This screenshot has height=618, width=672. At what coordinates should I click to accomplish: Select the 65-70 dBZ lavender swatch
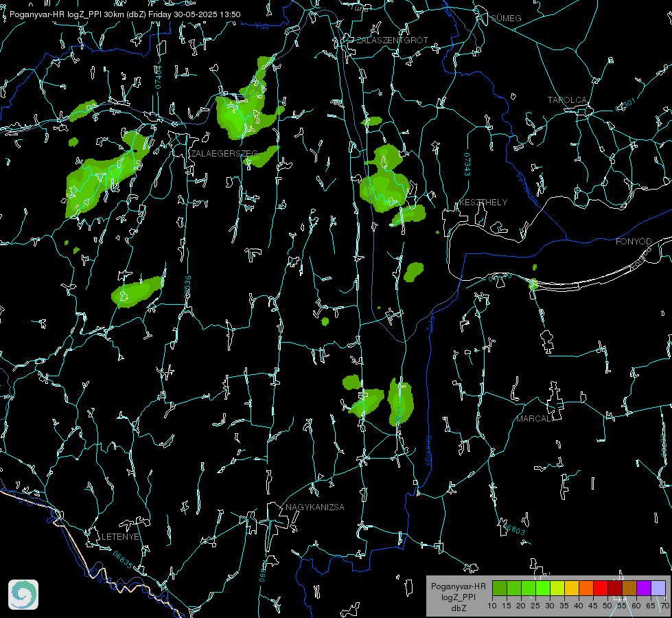[x=658, y=588]
